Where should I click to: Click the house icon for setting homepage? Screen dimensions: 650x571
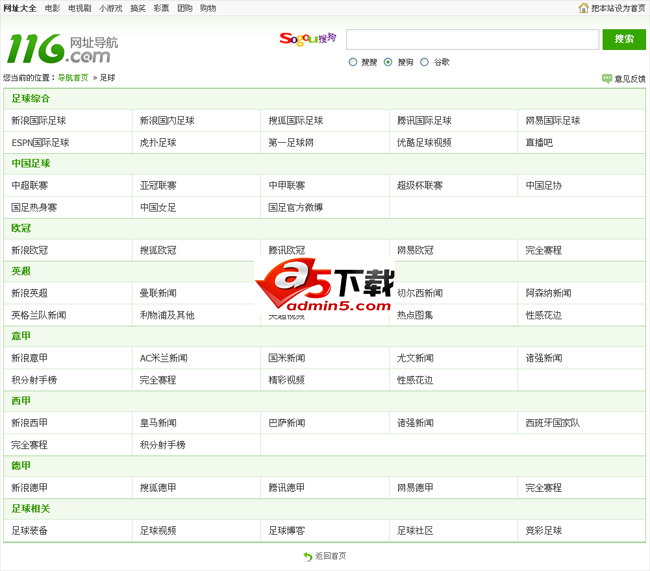point(583,7)
